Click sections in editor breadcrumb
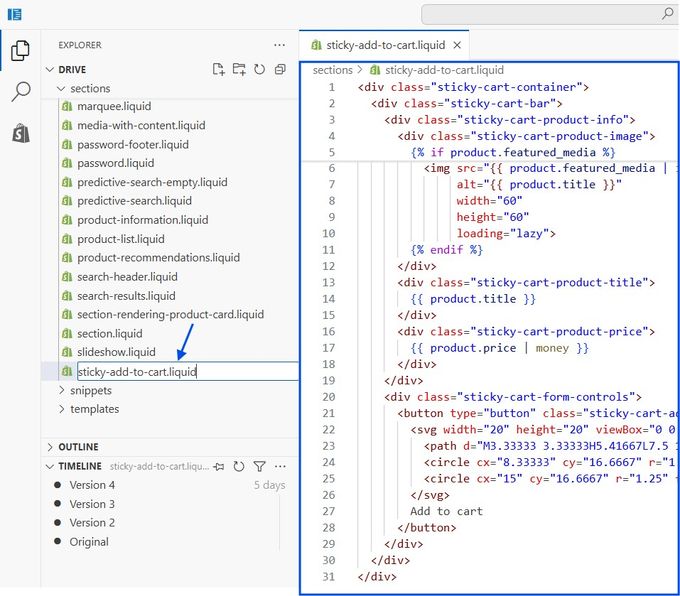This screenshot has height=596, width=680. click(x=333, y=70)
